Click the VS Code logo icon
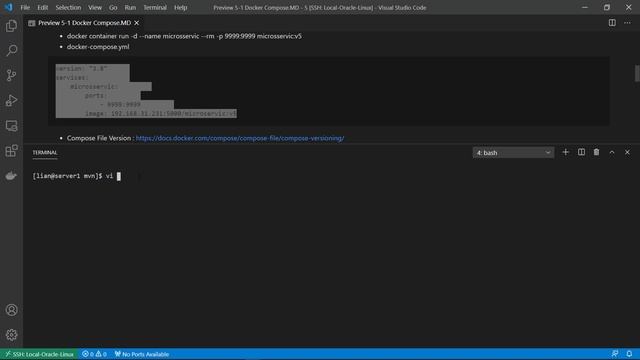Image resolution: width=640 pixels, height=360 pixels. click(9, 7)
